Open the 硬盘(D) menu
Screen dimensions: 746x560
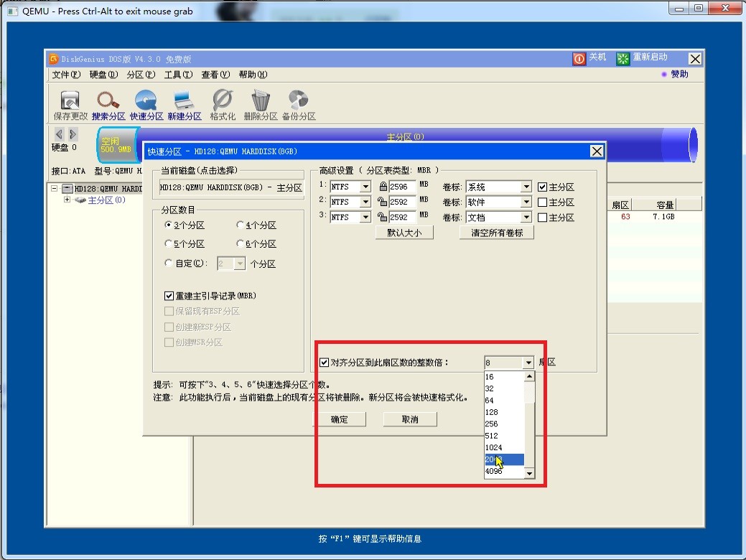(x=103, y=75)
